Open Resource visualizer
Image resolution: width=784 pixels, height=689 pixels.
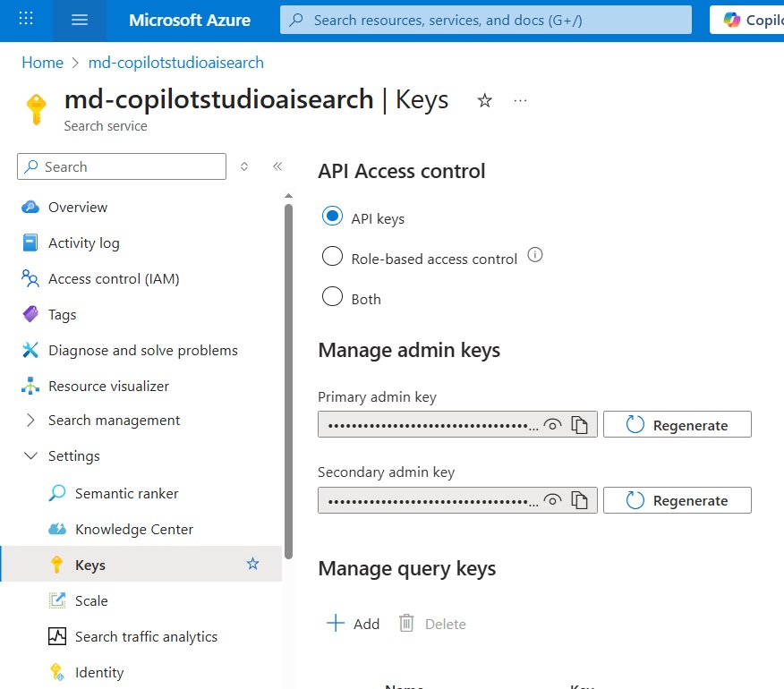point(108,386)
